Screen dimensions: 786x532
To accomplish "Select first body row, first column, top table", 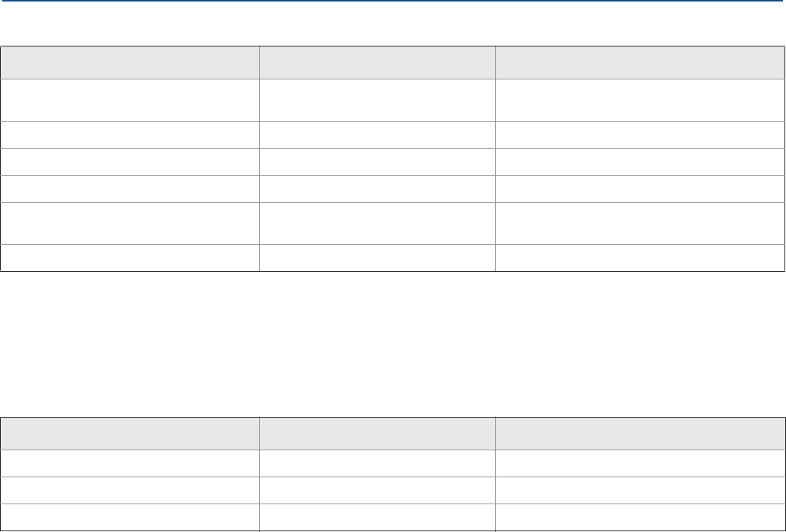I will [130, 97].
